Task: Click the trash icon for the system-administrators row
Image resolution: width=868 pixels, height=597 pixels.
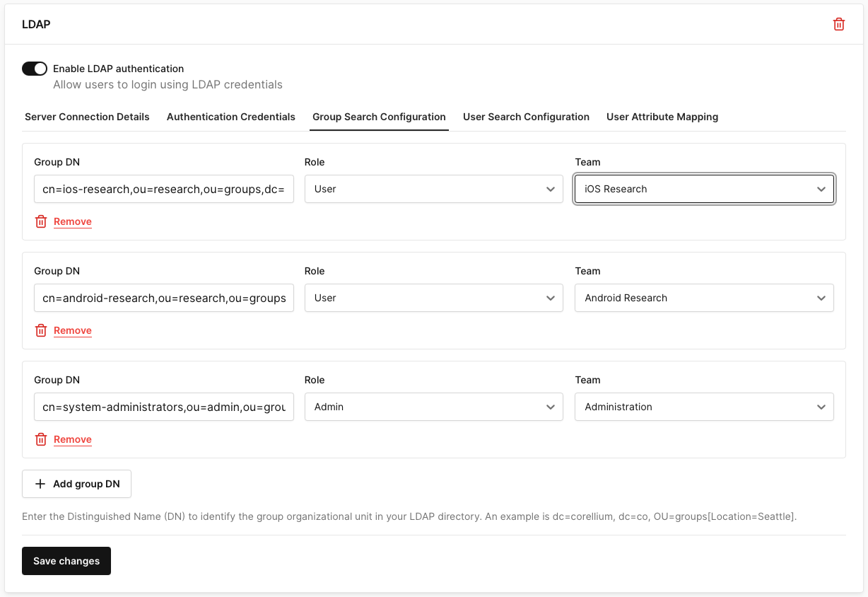Action: click(x=40, y=439)
